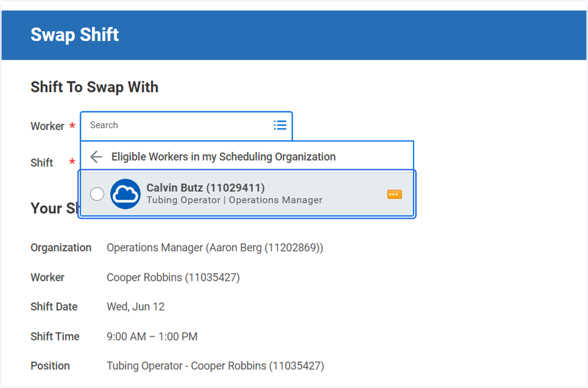Open the Worker prompt list icon
Image resolution: width=588 pixels, height=388 pixels.
280,125
